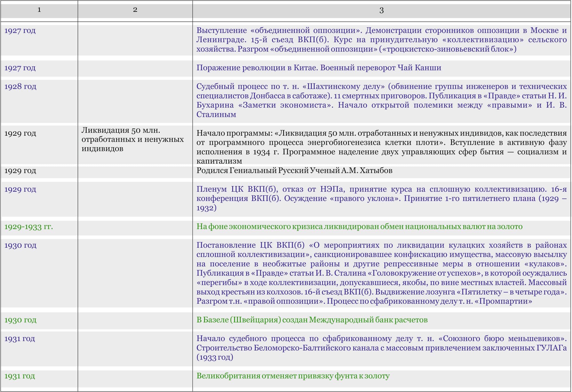Select the year cell '1929-1933 гг.'
The height and width of the screenshot is (392, 572).
click(29, 227)
